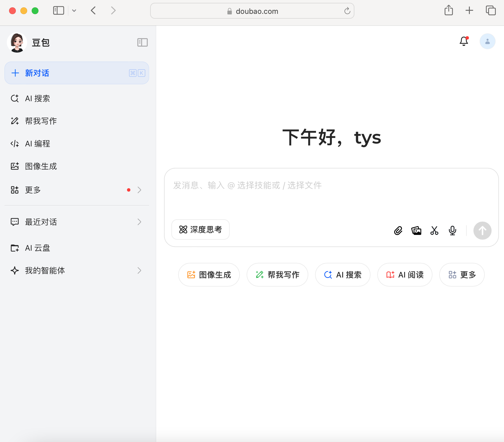Expand 最近对话 list chevron
Image resolution: width=504 pixels, height=442 pixels.
pyautogui.click(x=139, y=222)
